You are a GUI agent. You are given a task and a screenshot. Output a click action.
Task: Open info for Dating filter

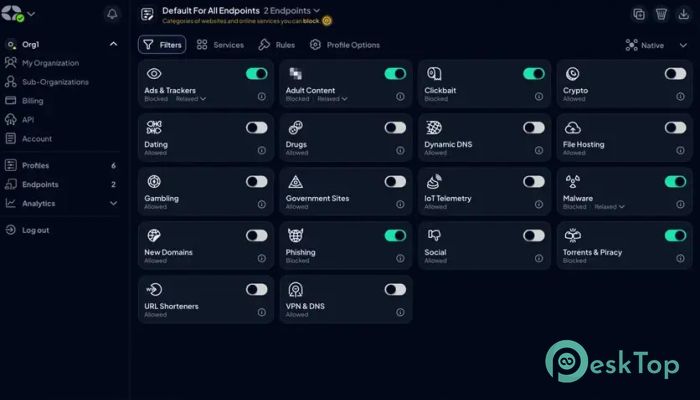click(262, 150)
